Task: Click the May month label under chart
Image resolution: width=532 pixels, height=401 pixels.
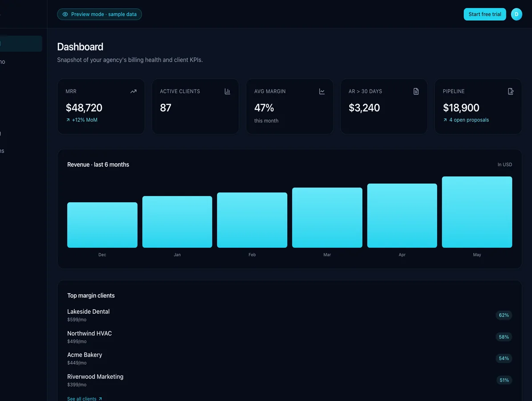Action: (x=477, y=255)
